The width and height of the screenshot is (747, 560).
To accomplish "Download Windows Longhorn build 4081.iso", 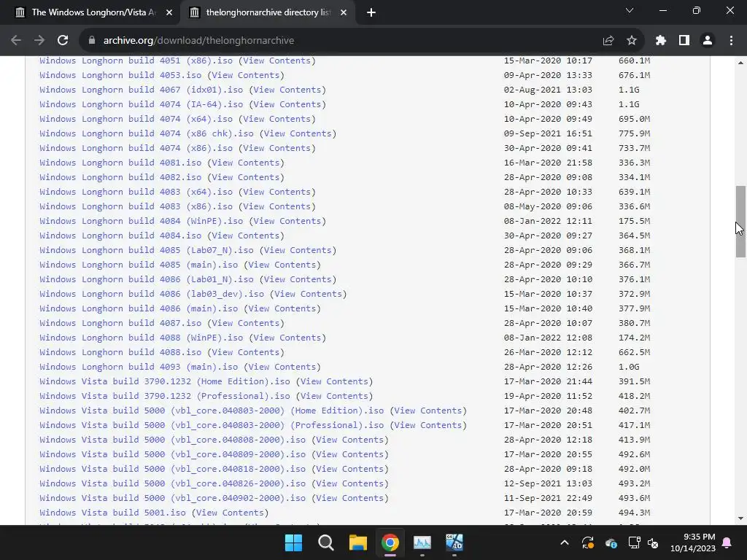I will pos(120,163).
